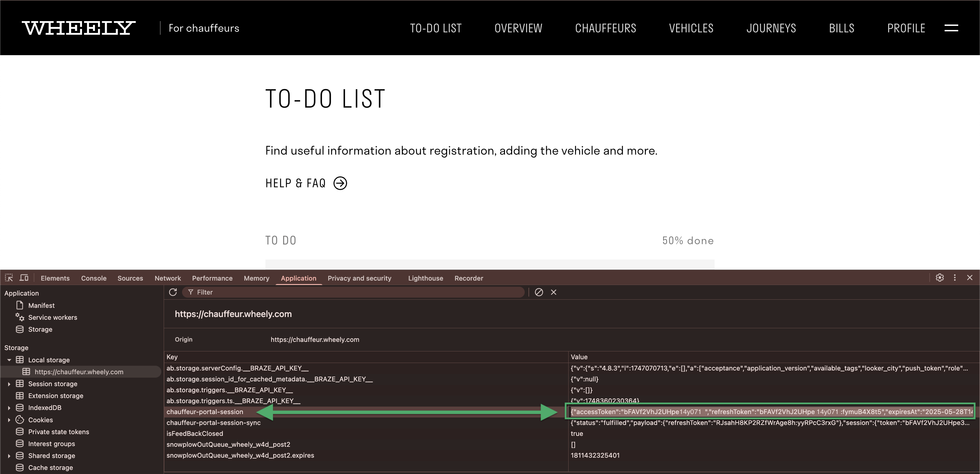The width and height of the screenshot is (980, 474).
Task: Select the chauffeur-portal-session key
Action: click(x=205, y=412)
